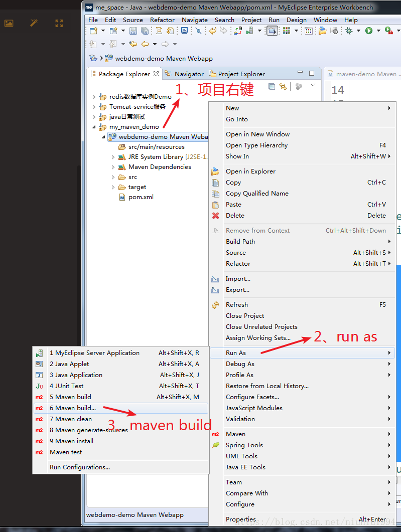This screenshot has height=532, width=401.
Task: Expand the java日常测试 project
Action: point(94,117)
